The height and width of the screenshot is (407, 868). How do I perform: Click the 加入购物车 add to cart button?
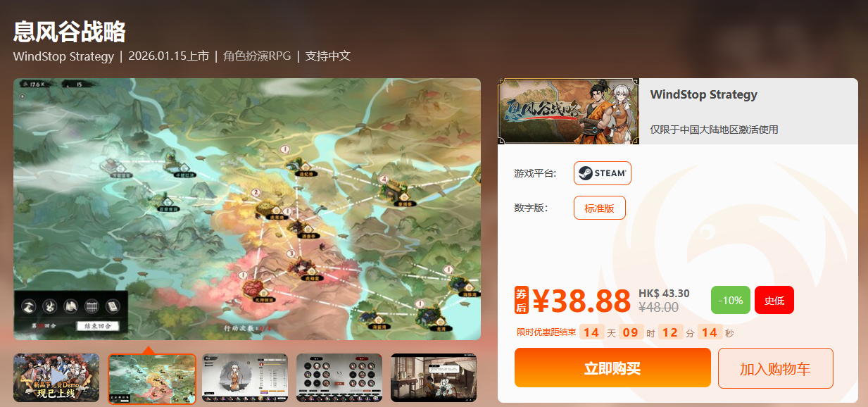775,368
